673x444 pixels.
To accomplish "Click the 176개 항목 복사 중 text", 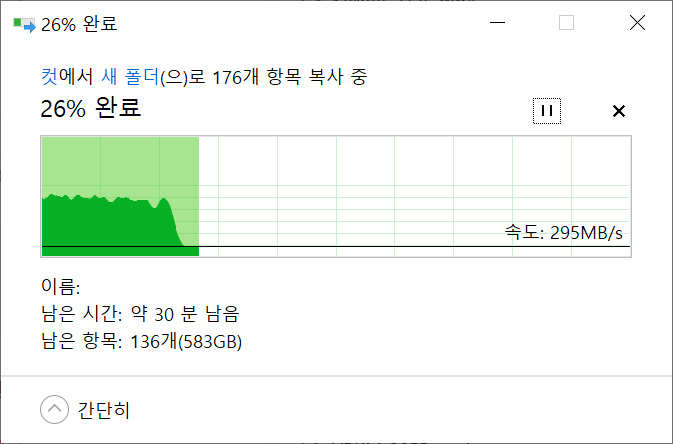I will point(290,77).
